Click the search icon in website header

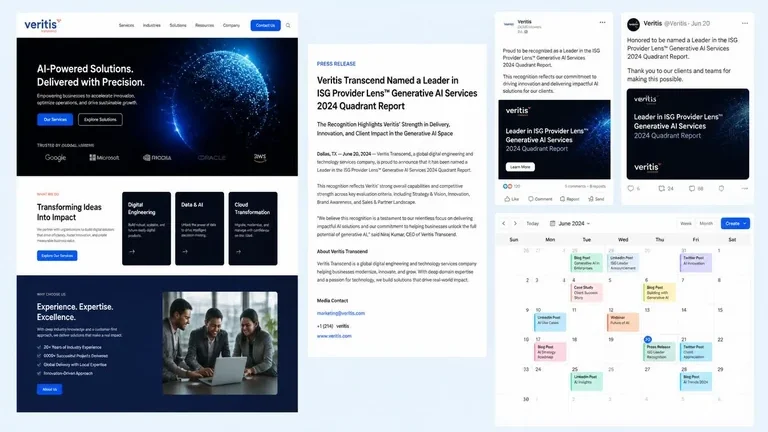(x=288, y=25)
